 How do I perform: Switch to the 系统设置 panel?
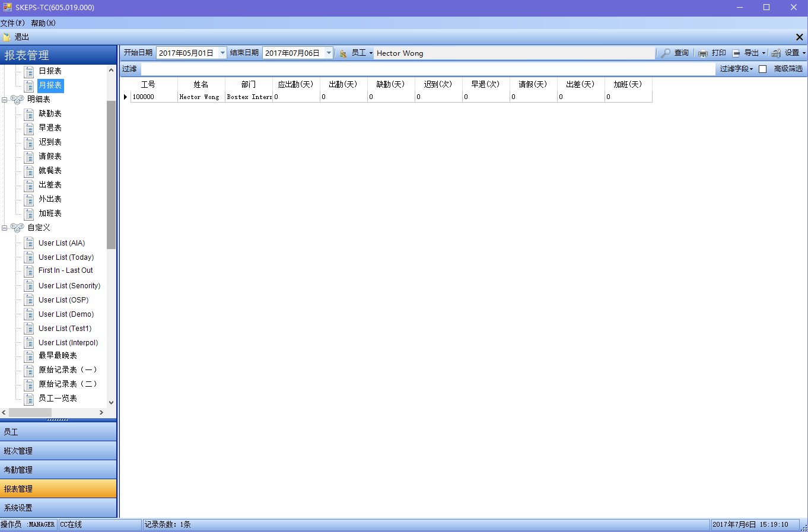pos(58,508)
